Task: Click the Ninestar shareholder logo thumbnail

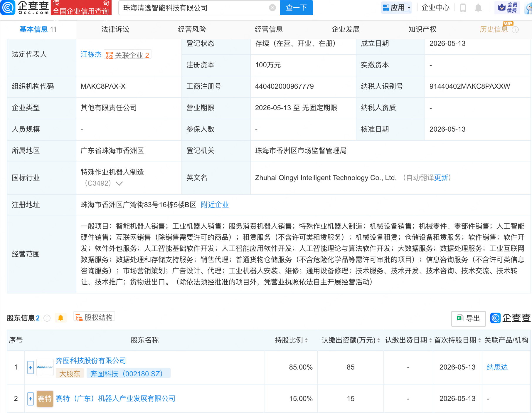Action: [45, 367]
